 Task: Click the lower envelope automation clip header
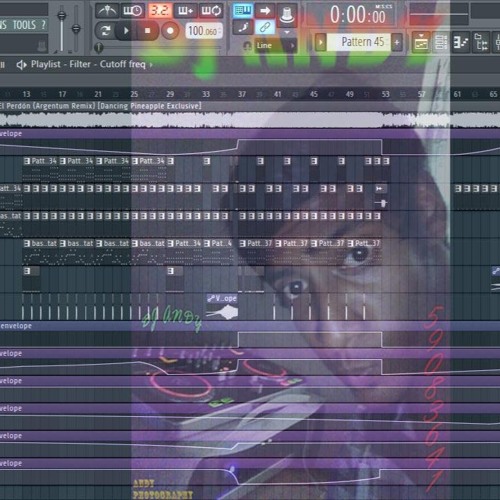250,326
